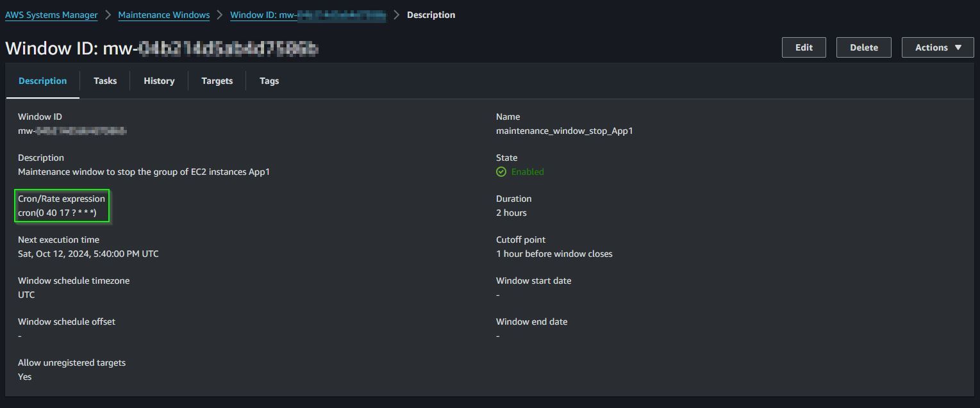Click the Window ID page heading
980x408 pixels.
point(162,49)
